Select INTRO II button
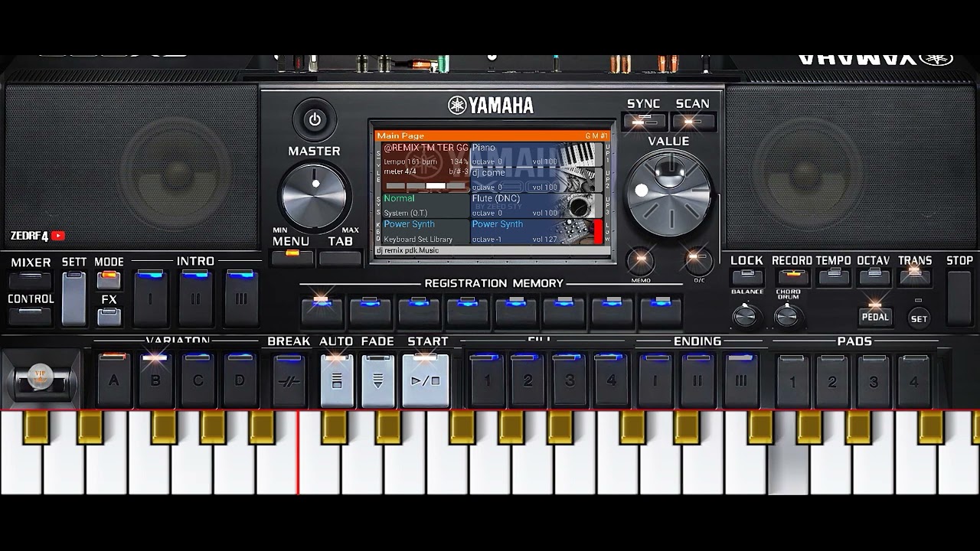This screenshot has width=980, height=551. (x=195, y=298)
